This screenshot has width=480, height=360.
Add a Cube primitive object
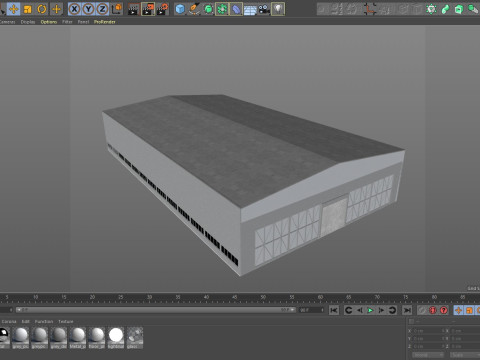pos(180,9)
